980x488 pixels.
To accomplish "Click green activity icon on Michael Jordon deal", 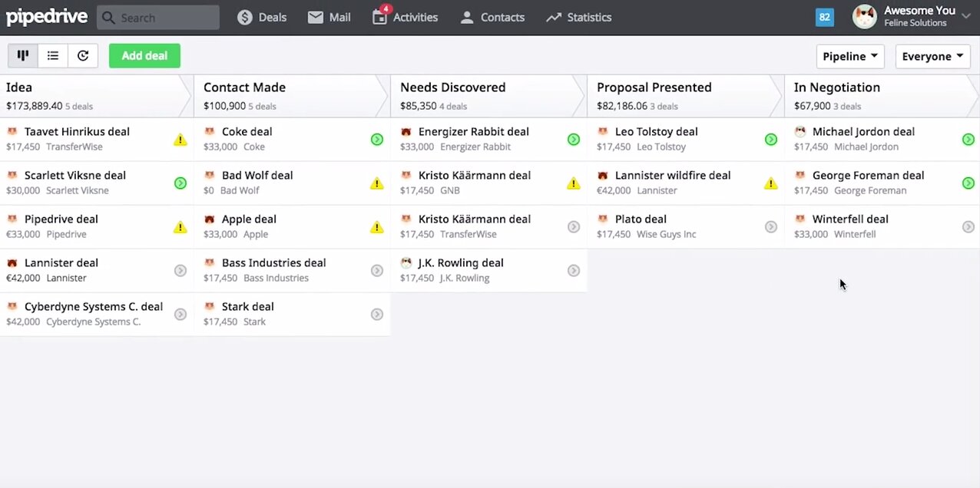I will pyautogui.click(x=968, y=140).
